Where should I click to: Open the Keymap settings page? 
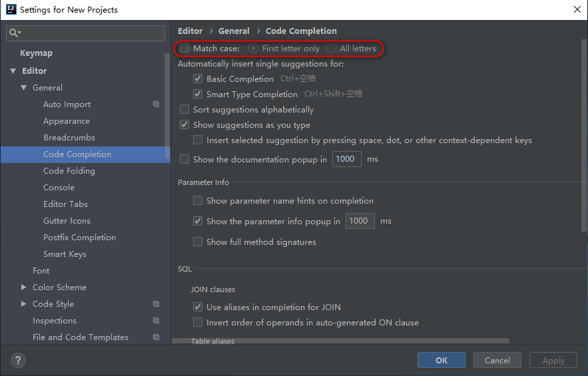click(x=37, y=53)
